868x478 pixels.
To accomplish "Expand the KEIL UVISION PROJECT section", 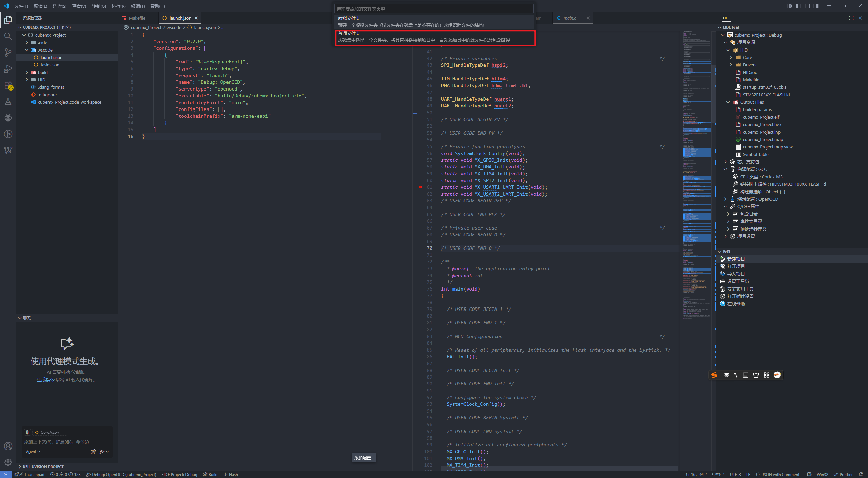I will click(x=43, y=467).
